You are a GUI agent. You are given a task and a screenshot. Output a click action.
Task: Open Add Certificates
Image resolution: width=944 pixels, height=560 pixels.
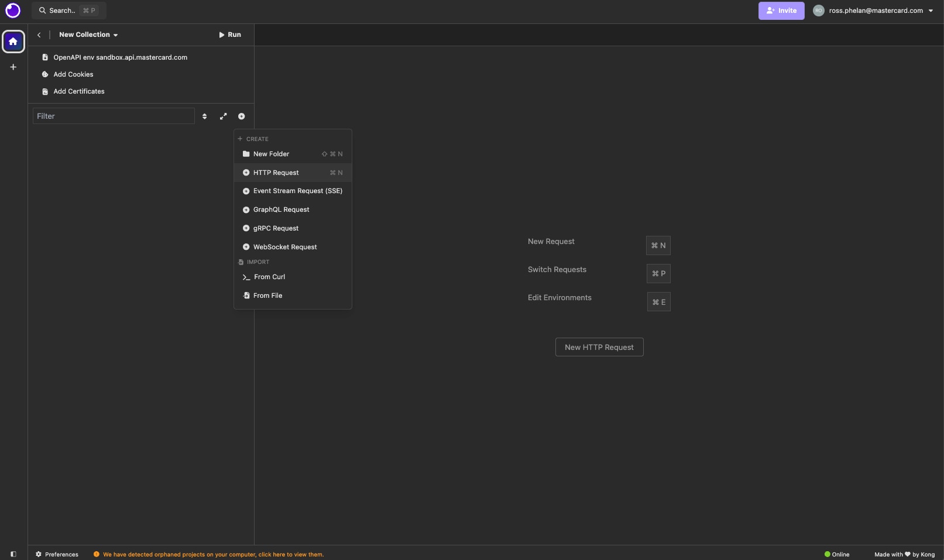coord(78,91)
